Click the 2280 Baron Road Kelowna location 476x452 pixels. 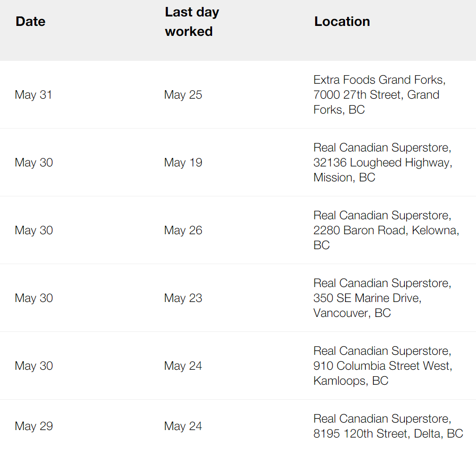386,230
